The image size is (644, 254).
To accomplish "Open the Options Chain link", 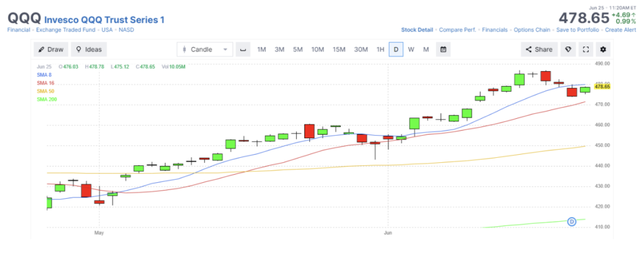I will click(532, 30).
